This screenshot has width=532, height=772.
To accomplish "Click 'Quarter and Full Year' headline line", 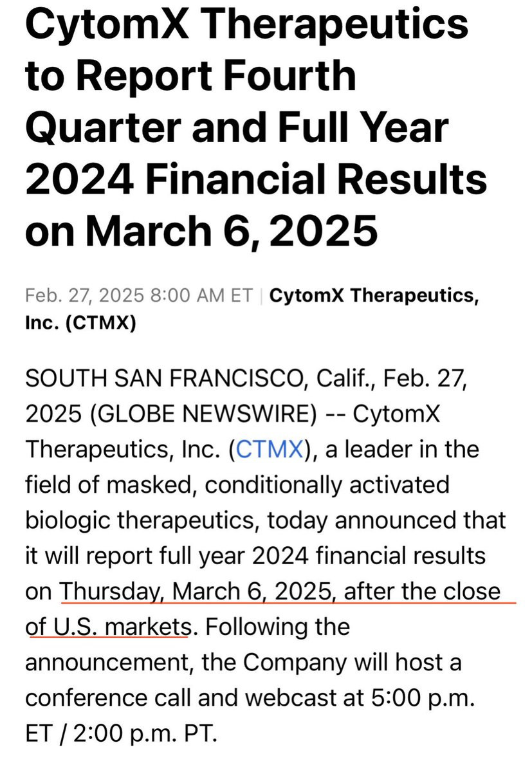I will pyautogui.click(x=236, y=127).
